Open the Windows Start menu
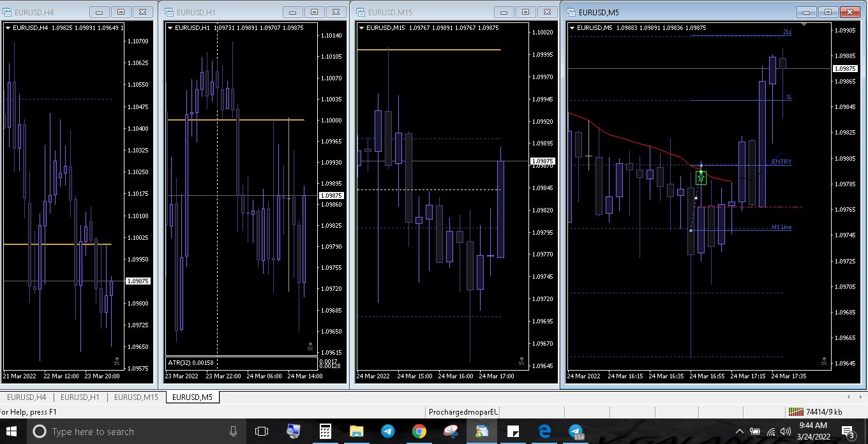The width and height of the screenshot is (868, 444). click(x=11, y=431)
